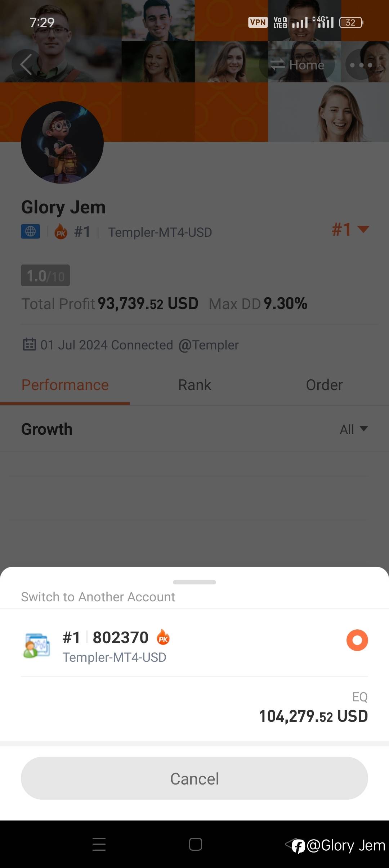Open the Performance tab
Image resolution: width=389 pixels, height=868 pixels.
pos(65,385)
